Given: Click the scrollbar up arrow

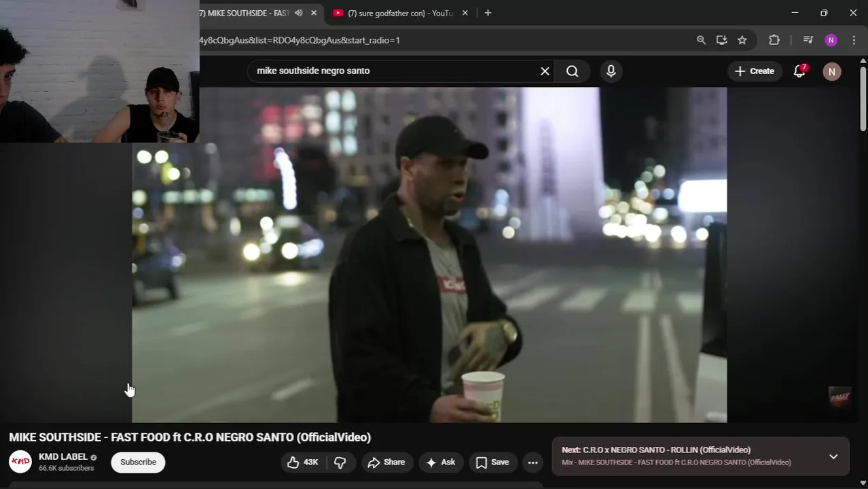Looking at the screenshot, I should (863, 60).
